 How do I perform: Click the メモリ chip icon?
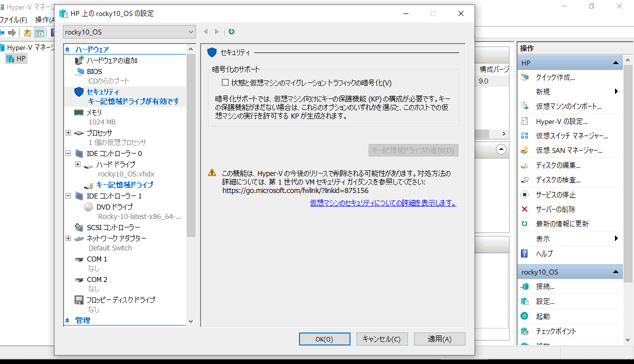coord(79,112)
